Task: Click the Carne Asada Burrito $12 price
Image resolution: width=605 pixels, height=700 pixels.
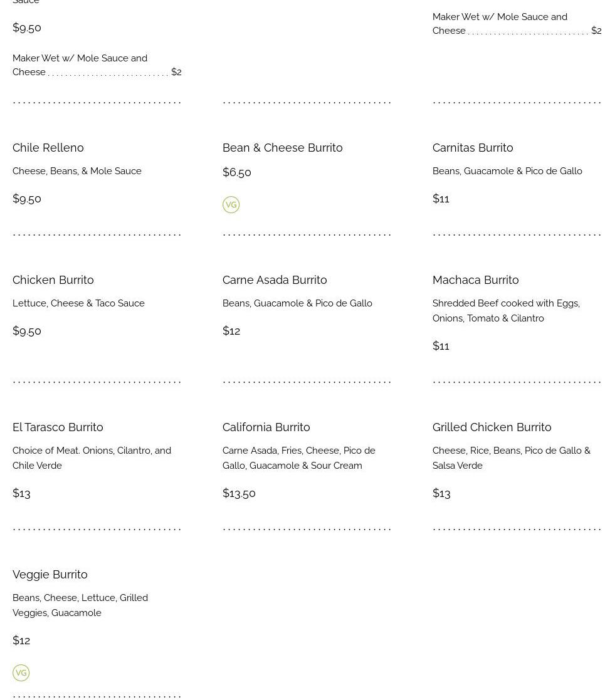Action: click(x=231, y=331)
